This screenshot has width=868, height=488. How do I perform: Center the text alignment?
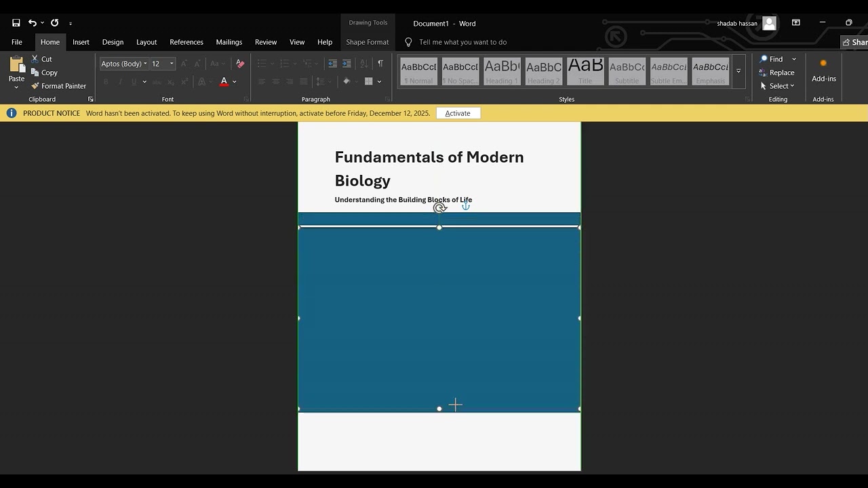pos(276,81)
